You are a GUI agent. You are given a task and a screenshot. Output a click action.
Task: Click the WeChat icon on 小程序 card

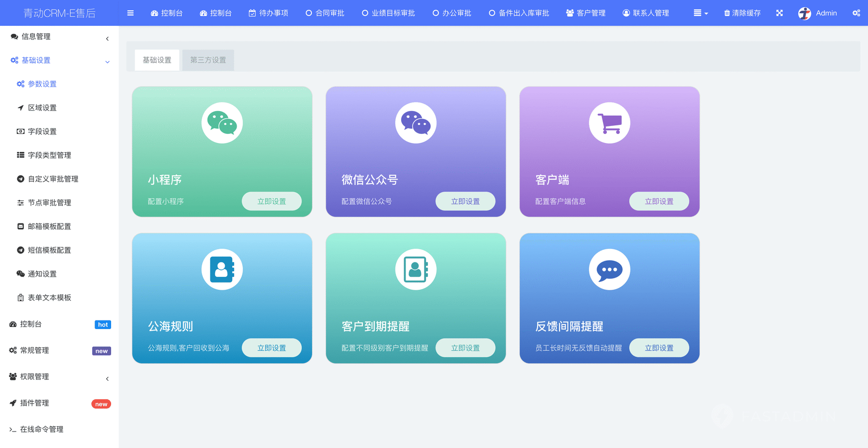click(222, 123)
